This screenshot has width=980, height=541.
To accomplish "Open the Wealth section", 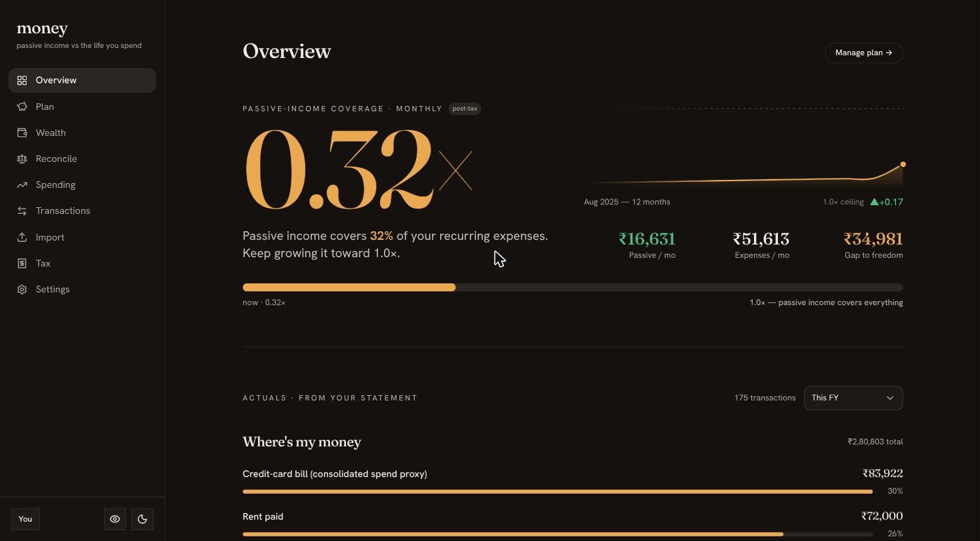I will click(x=82, y=133).
